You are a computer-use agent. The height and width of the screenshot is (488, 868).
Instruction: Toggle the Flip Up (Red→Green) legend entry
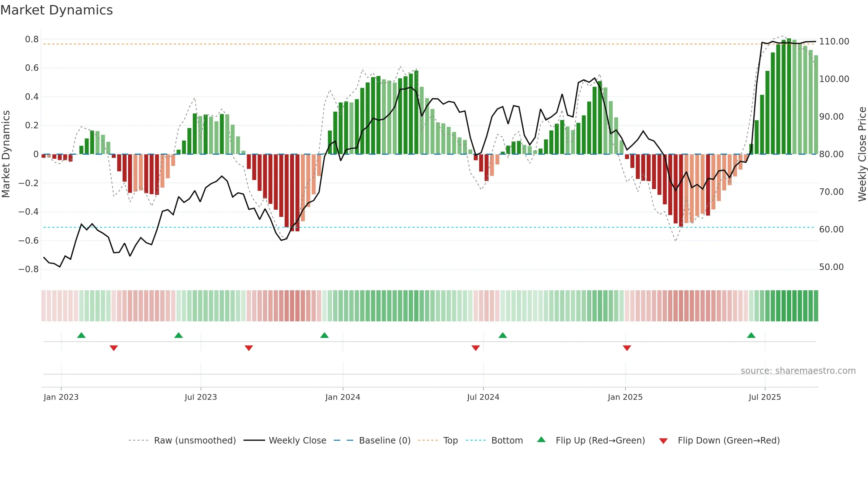(591, 440)
